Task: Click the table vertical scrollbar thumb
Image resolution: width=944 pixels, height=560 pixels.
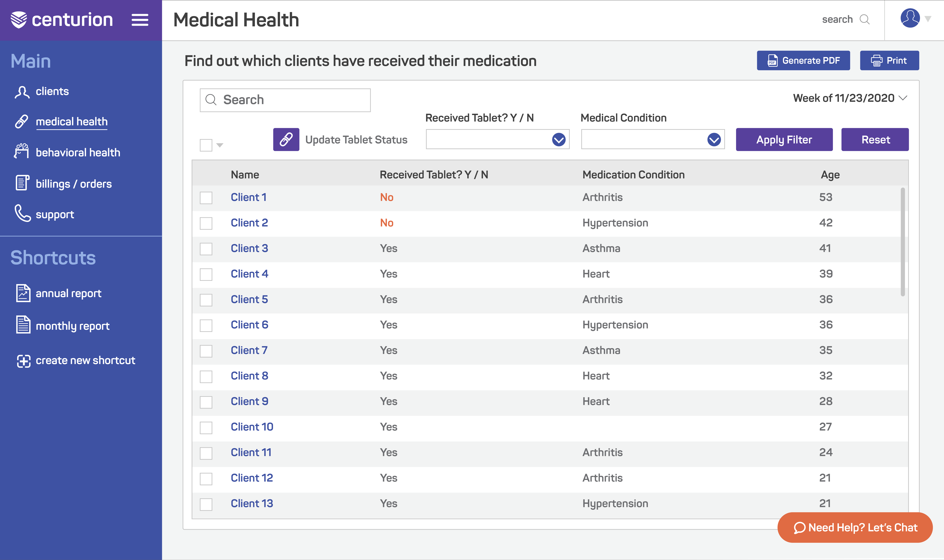Action: [x=903, y=242]
